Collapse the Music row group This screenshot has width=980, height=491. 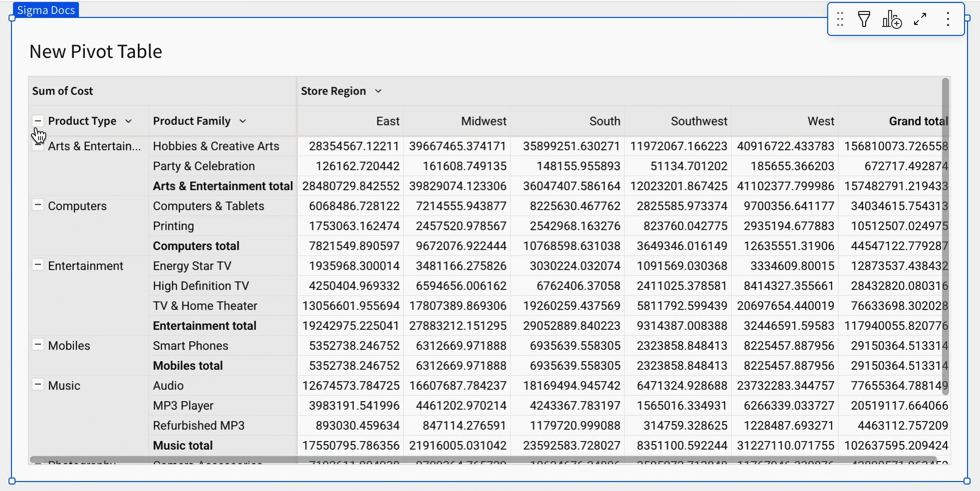[37, 384]
